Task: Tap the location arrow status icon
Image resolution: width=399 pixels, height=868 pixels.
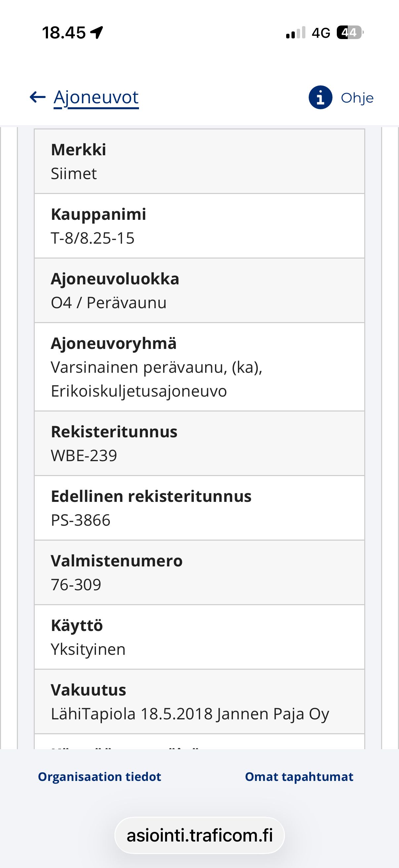Action: [97, 33]
